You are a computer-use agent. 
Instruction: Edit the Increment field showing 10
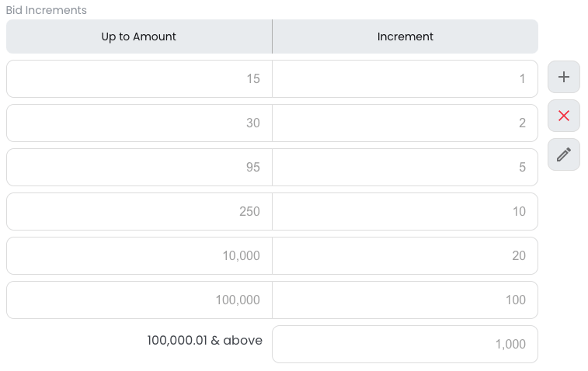(x=405, y=212)
